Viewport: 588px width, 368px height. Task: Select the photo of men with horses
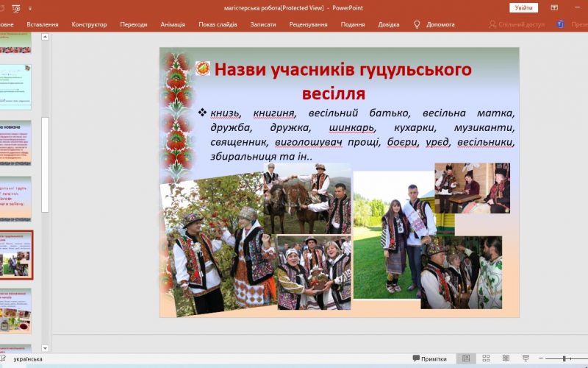click(x=306, y=198)
